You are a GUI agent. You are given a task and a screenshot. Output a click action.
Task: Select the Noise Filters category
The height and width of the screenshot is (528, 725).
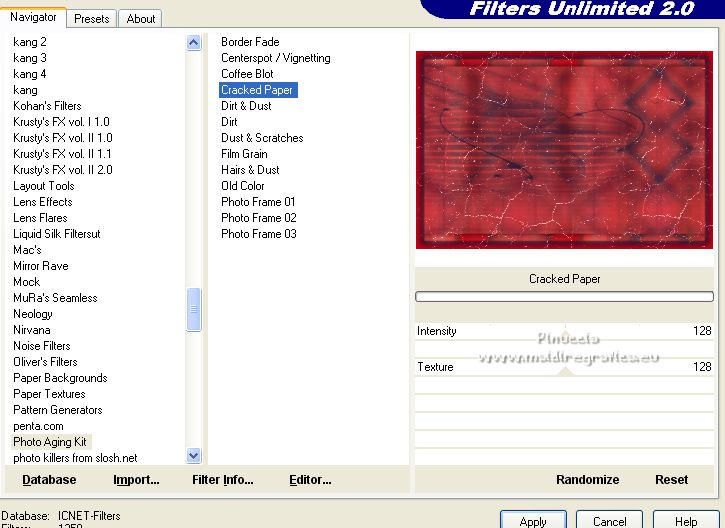[42, 346]
